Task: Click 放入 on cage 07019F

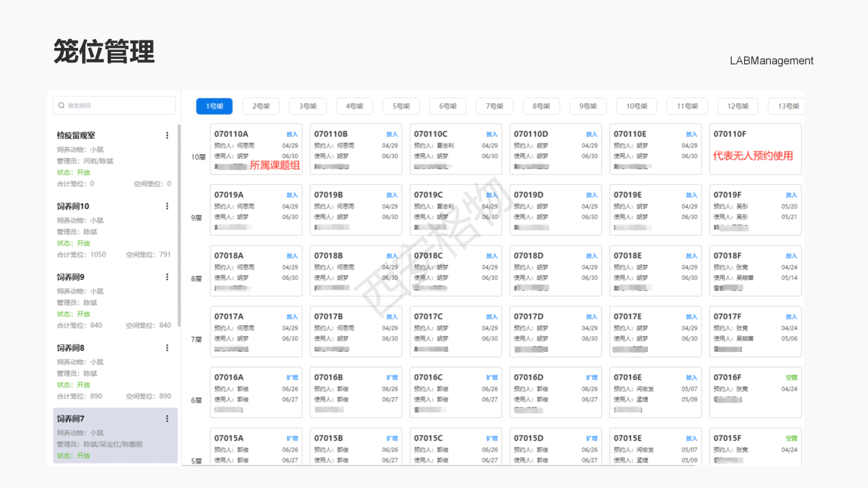Action: 791,194
